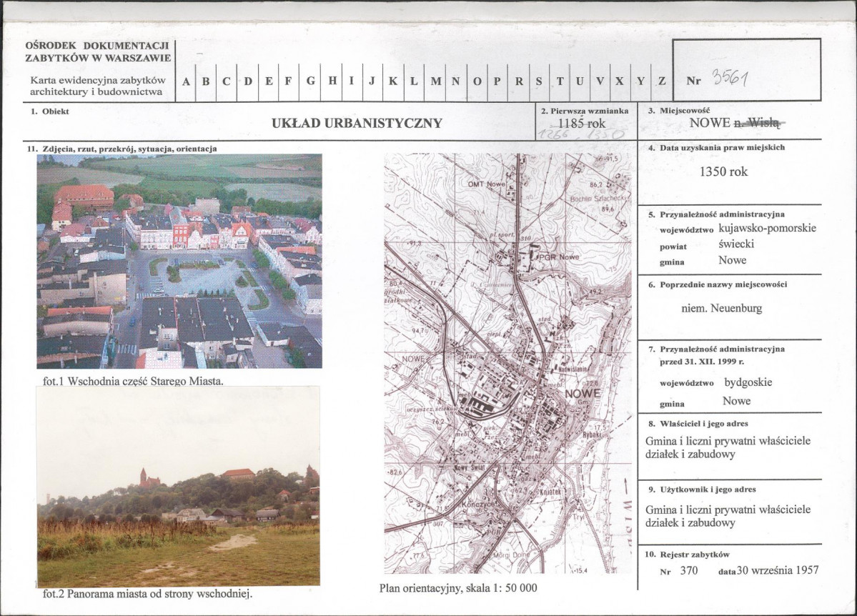Image resolution: width=857 pixels, height=616 pixels.
Task: Click the letter Z index box
Action: pos(662,81)
